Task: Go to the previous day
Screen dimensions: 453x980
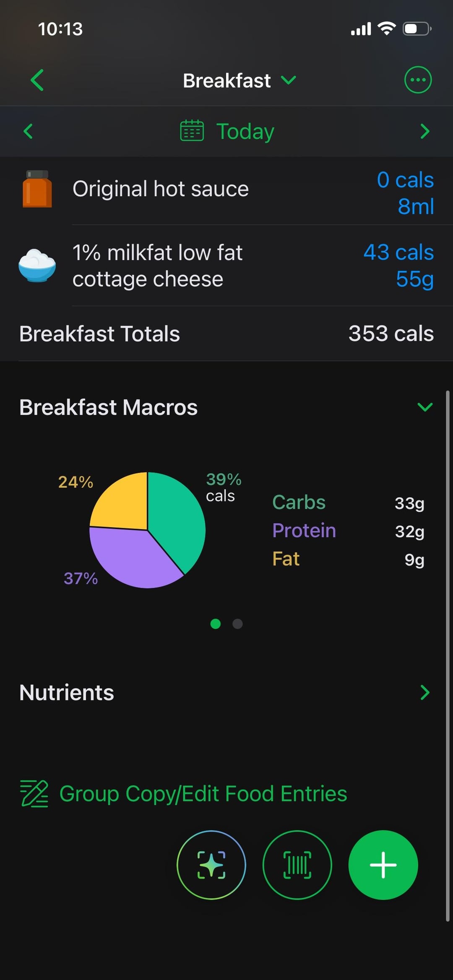Action: pyautogui.click(x=28, y=131)
